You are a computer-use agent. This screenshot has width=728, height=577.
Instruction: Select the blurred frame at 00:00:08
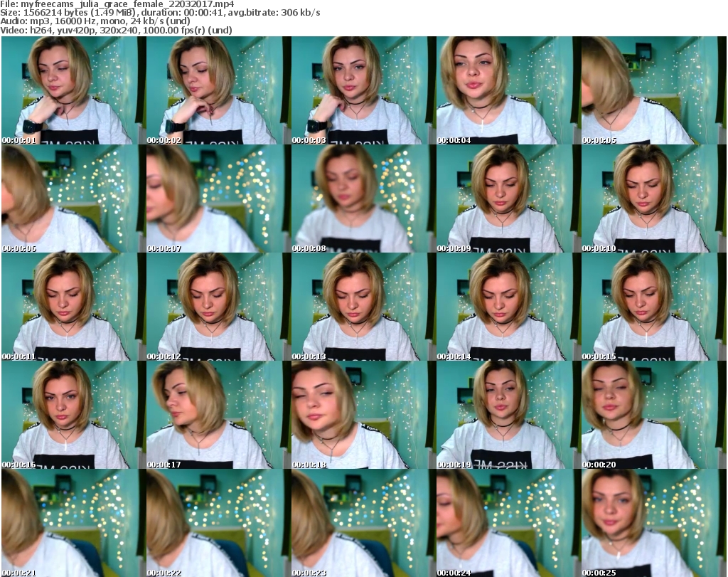click(x=363, y=198)
